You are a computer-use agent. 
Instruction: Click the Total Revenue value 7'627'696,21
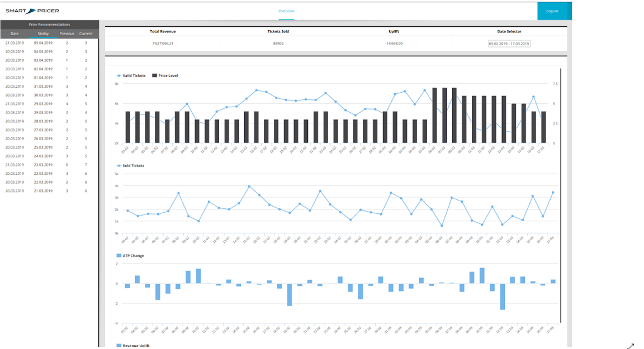pos(163,44)
